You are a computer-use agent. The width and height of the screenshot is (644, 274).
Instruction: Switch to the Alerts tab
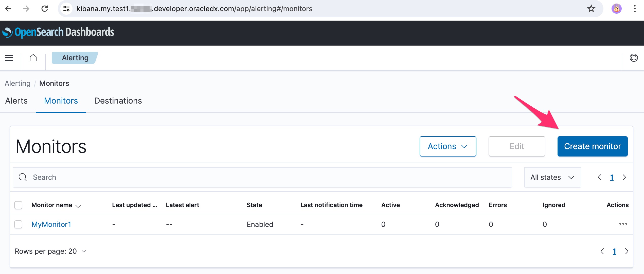pos(16,101)
